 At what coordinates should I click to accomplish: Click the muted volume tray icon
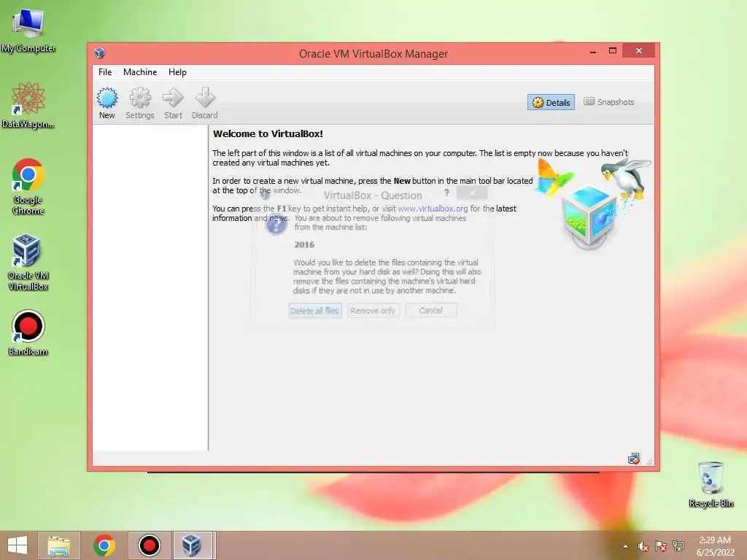[643, 546]
